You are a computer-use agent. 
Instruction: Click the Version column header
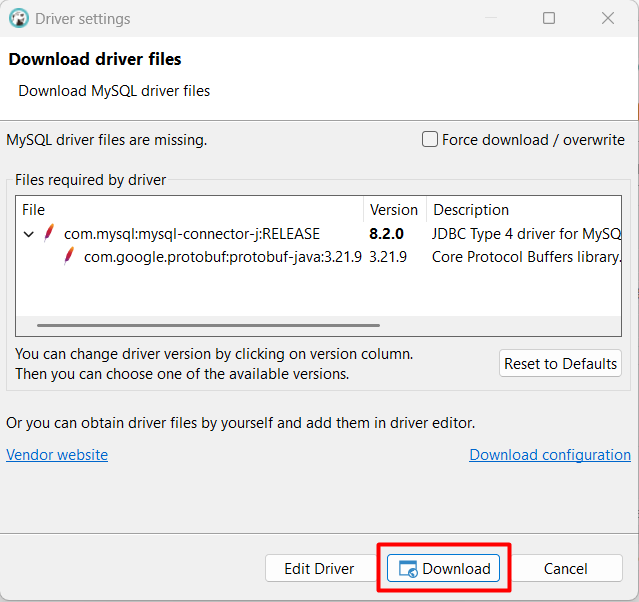coord(393,210)
